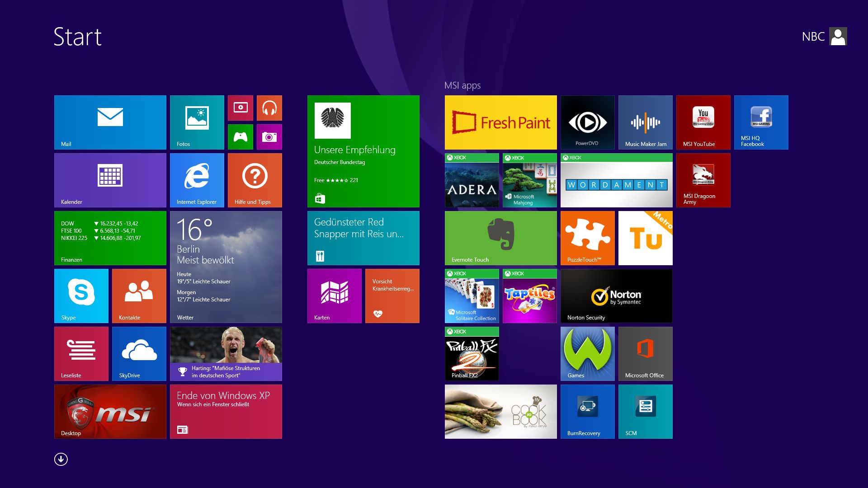
Task: Open the Berlin weather tile
Action: coord(226,267)
